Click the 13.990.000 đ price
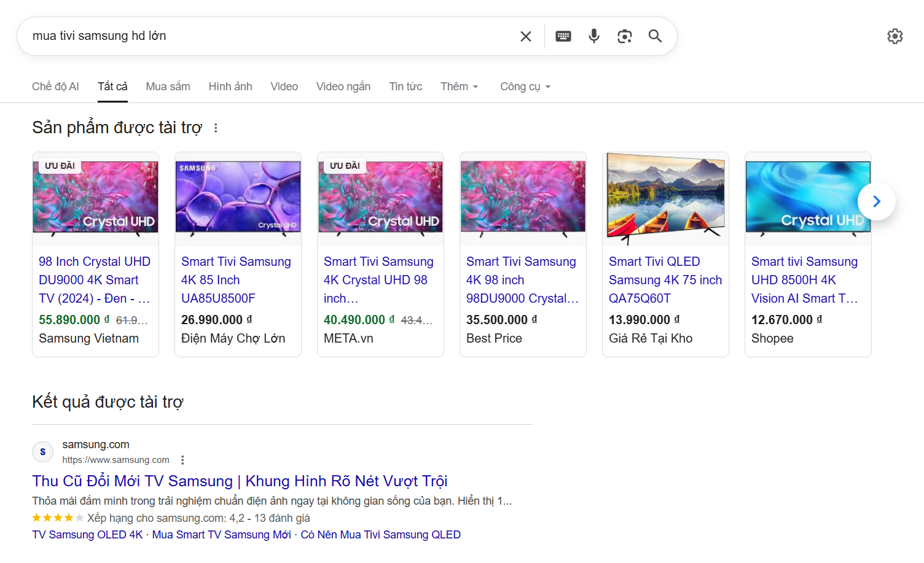The image size is (924, 563). (644, 320)
